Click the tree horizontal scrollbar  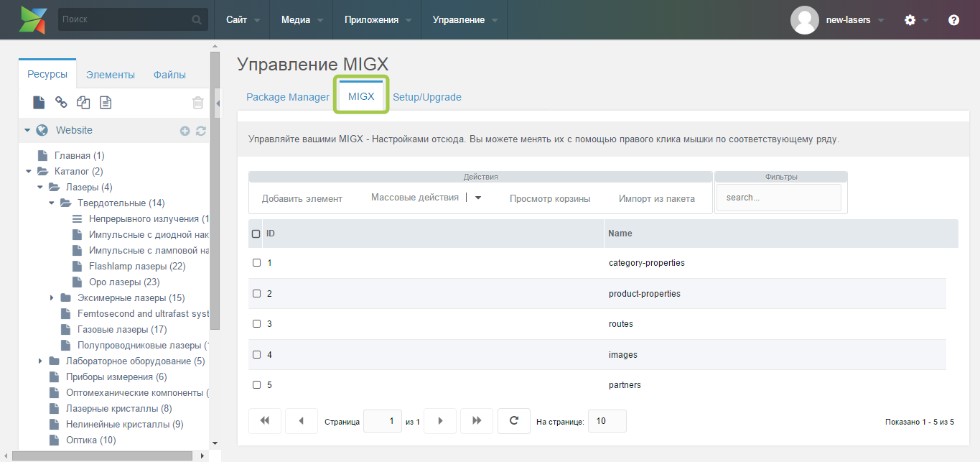tap(102, 456)
